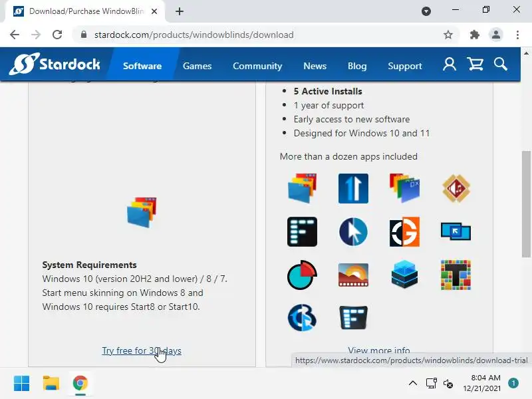Click the CursorFX round cursor icon
This screenshot has width=532, height=399.
353,231
